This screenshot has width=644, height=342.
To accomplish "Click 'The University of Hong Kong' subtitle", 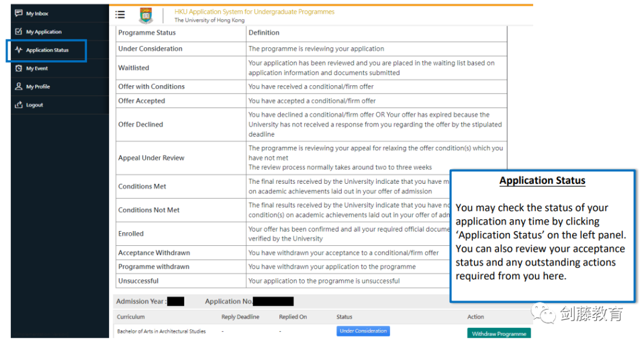I will click(x=209, y=20).
